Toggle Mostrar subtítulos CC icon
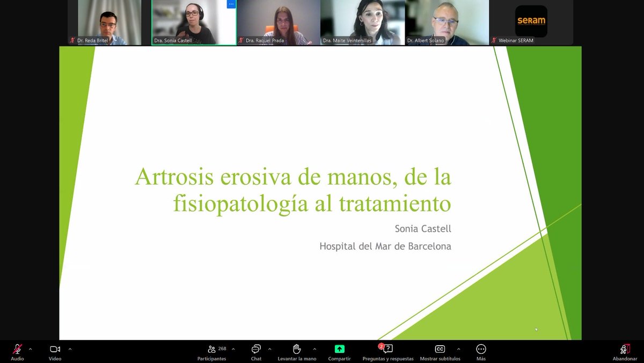 click(440, 349)
